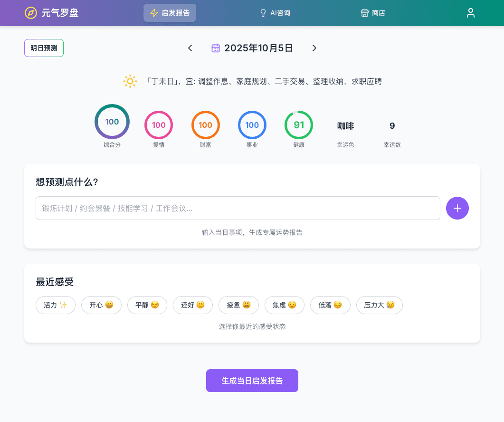Click the lightning icon next to 启发报告
The height and width of the screenshot is (422, 504).
pyautogui.click(x=153, y=13)
